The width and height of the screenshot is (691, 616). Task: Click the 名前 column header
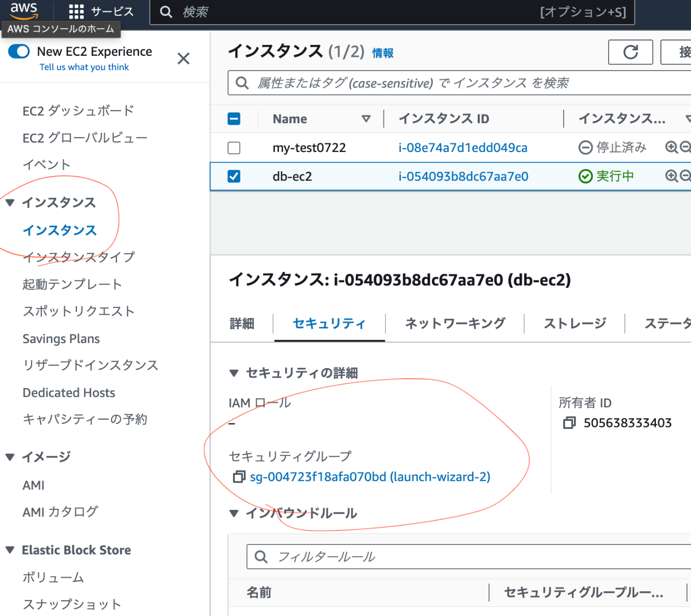(259, 592)
